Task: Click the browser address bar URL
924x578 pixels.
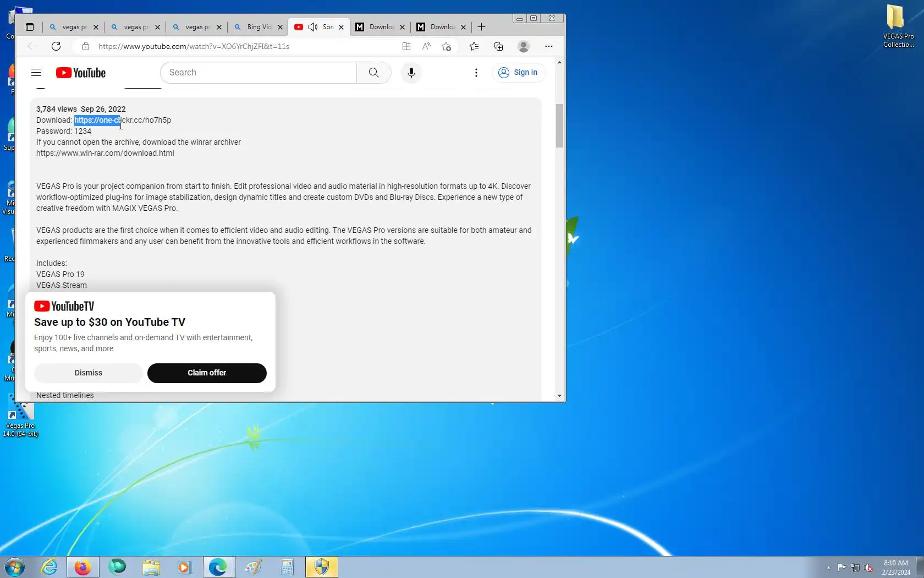Action: 194,46
